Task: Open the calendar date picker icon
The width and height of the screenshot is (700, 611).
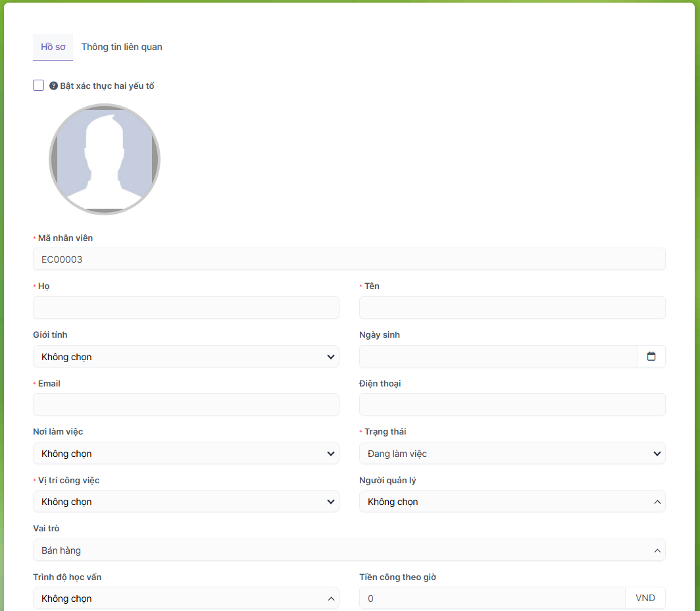Action: [x=651, y=356]
